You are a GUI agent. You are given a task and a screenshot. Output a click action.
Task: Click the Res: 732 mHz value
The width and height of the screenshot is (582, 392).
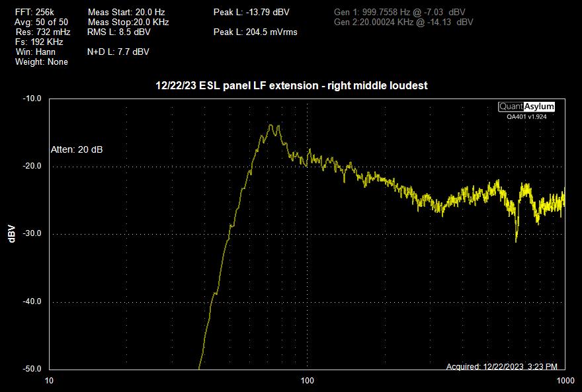click(43, 32)
